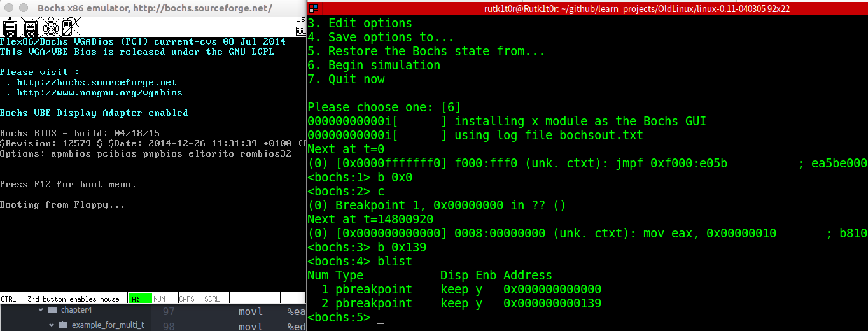
Task: Open the chapter4 tree item
Action: (x=76, y=310)
